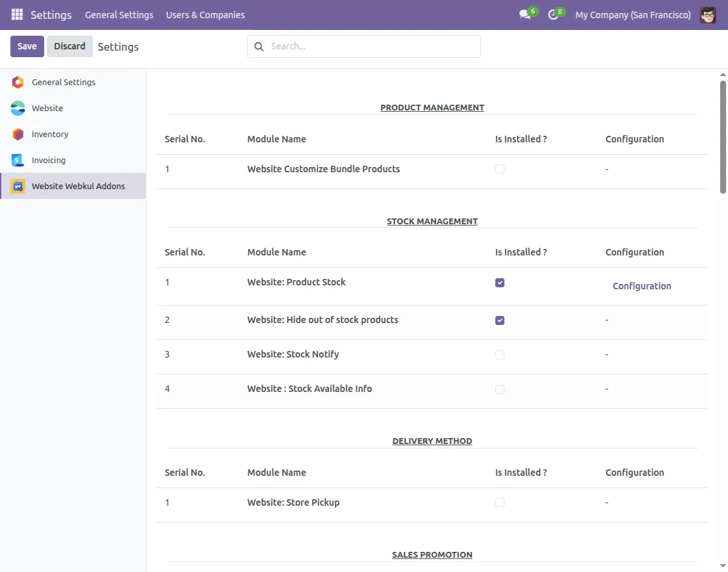Open the General Settings top menu

point(119,15)
